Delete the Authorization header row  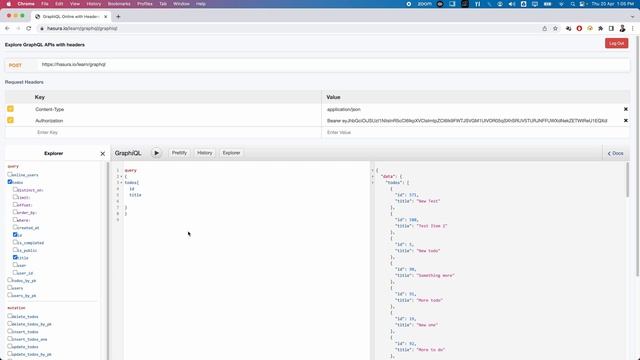click(625, 120)
